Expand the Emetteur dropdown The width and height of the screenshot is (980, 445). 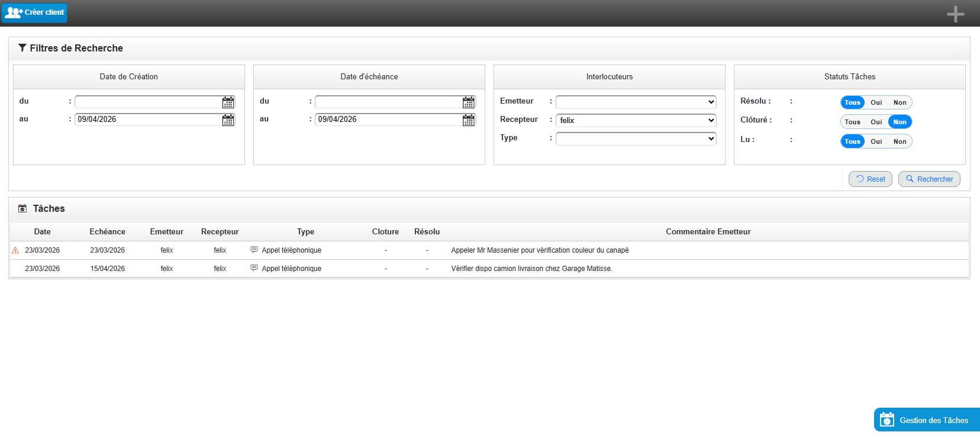pyautogui.click(x=636, y=102)
